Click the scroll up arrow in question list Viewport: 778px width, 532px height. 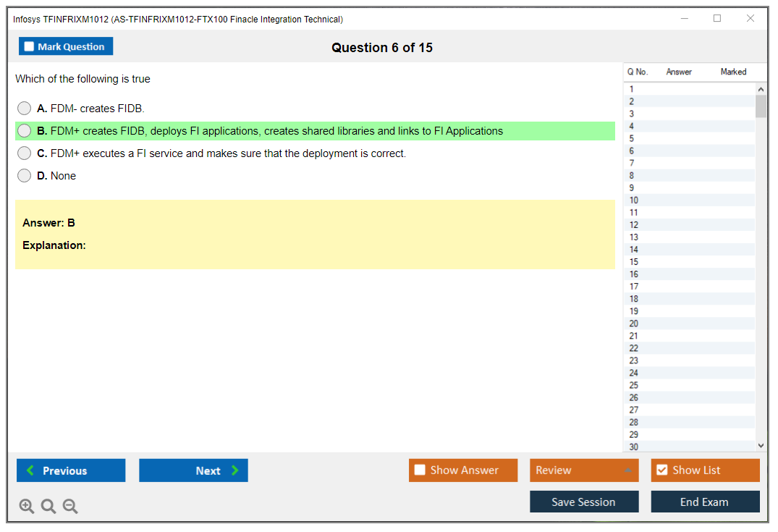click(760, 89)
